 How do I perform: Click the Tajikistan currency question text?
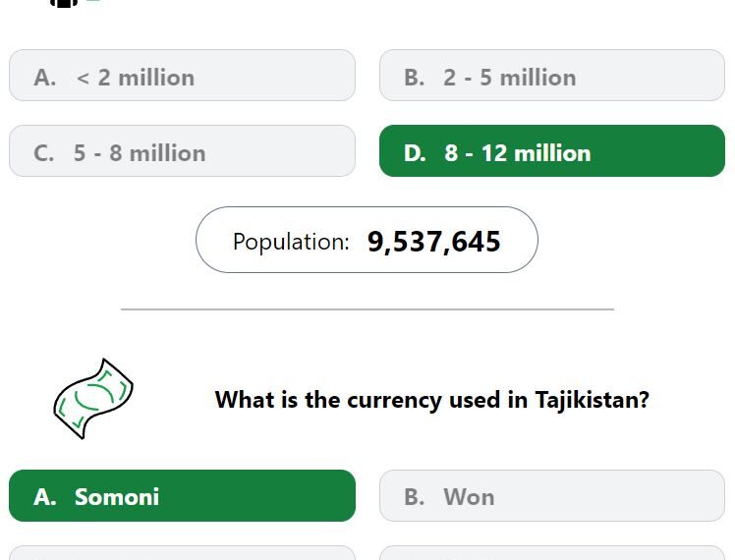(x=431, y=400)
